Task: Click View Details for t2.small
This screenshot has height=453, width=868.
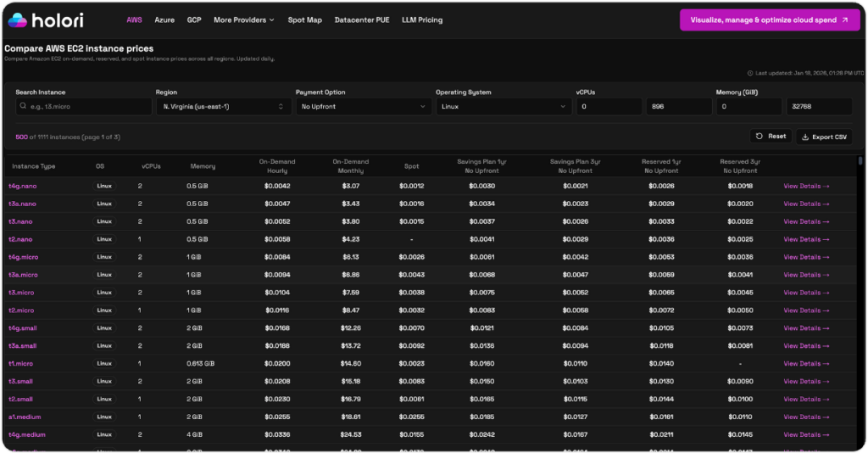Action: click(806, 399)
